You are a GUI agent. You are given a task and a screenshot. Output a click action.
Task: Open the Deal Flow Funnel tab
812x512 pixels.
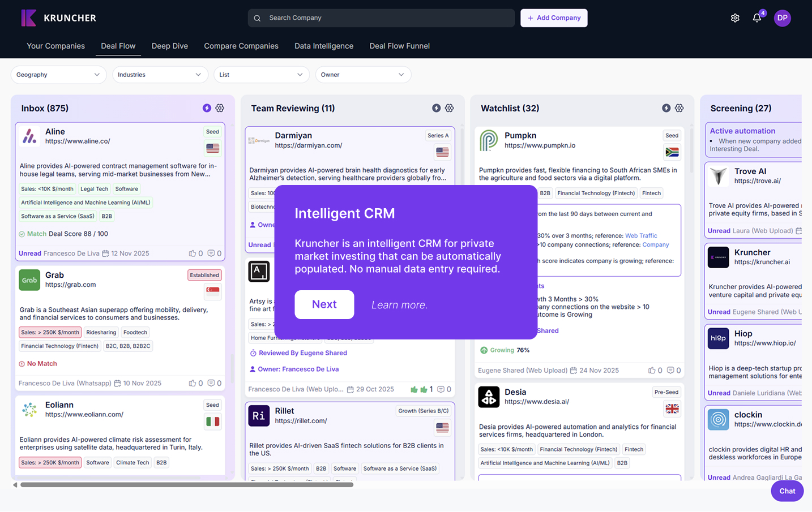point(399,46)
